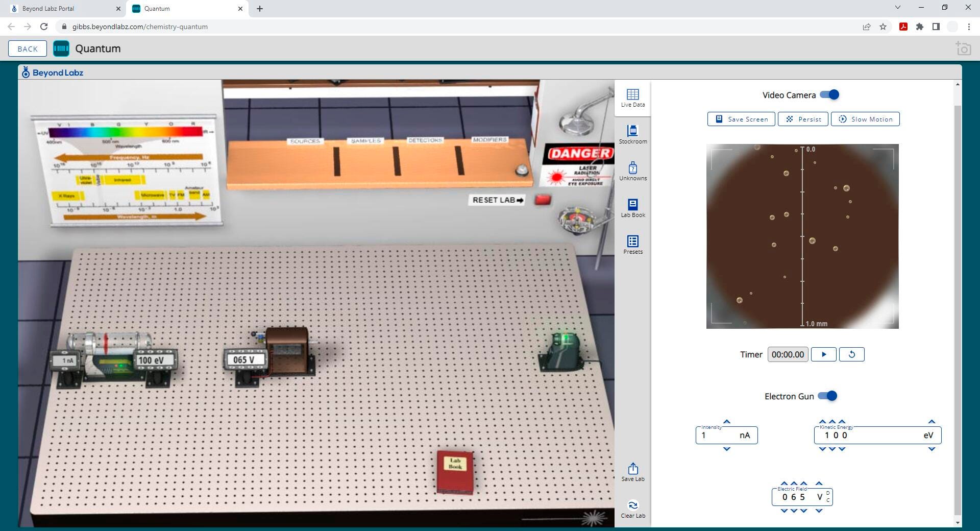Image resolution: width=980 pixels, height=531 pixels.
Task: Increase the Intensity value with up arrow
Action: coord(727,422)
